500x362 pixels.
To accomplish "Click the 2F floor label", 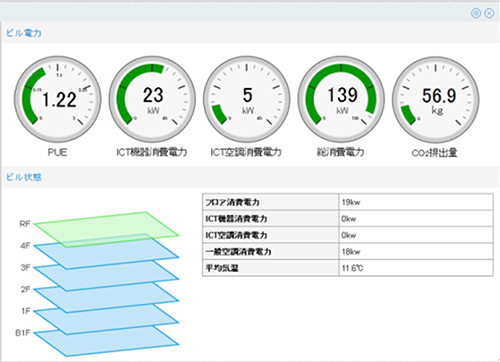I will click(25, 289).
